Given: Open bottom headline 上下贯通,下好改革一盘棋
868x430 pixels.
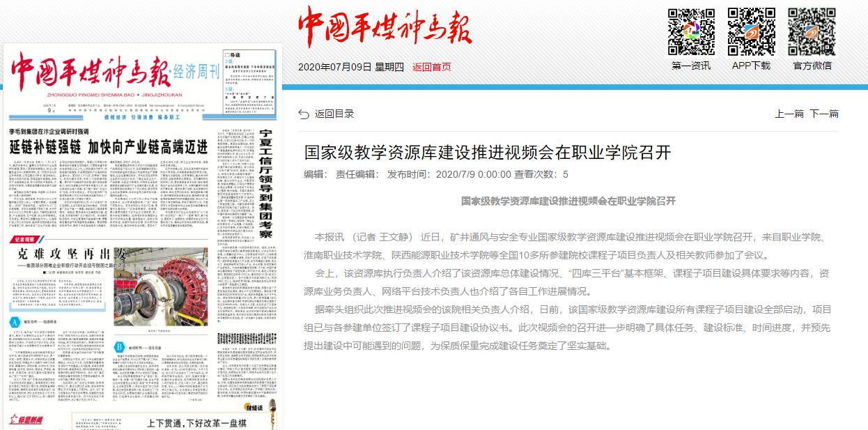Looking at the screenshot, I should pos(198,422).
